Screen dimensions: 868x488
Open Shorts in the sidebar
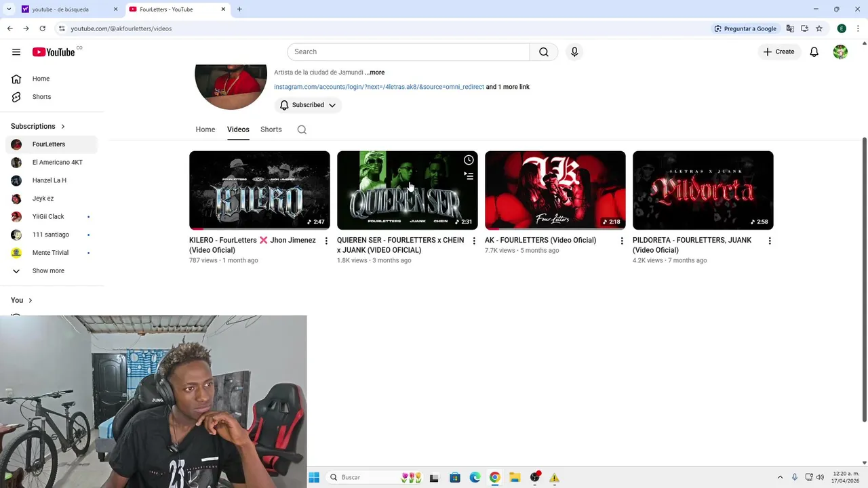point(52,97)
